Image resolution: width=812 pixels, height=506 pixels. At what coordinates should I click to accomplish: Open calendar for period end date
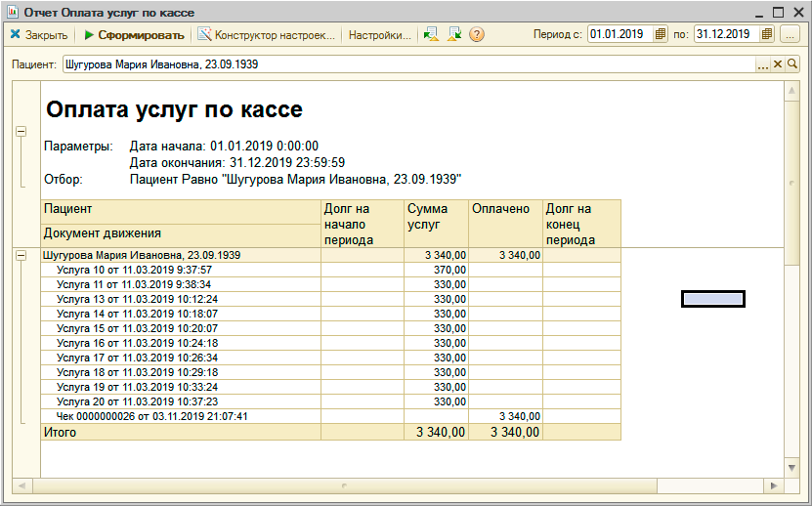point(767,34)
